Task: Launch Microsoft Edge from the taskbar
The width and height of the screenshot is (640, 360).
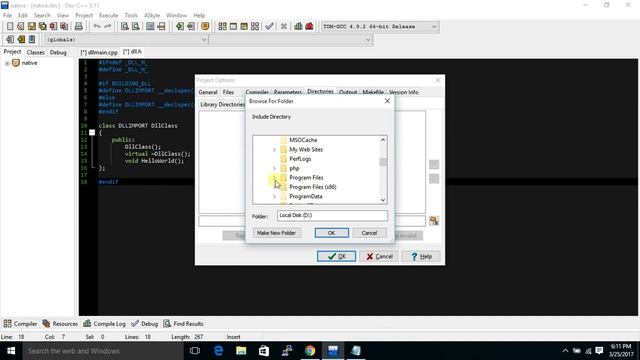Action: (218, 351)
